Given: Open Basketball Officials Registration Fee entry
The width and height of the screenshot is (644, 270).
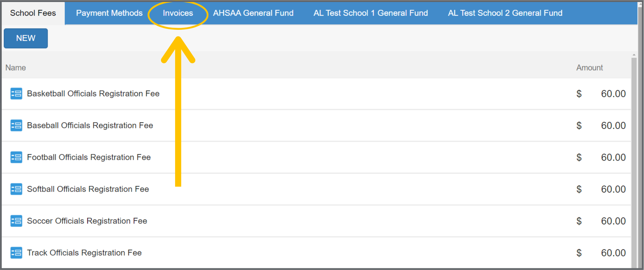Looking at the screenshot, I should pos(93,94).
